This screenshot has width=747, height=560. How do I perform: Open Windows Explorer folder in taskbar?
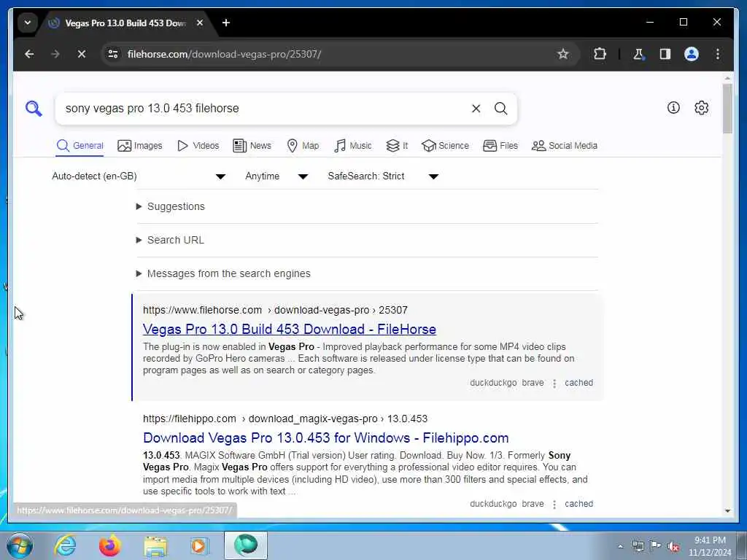(155, 545)
